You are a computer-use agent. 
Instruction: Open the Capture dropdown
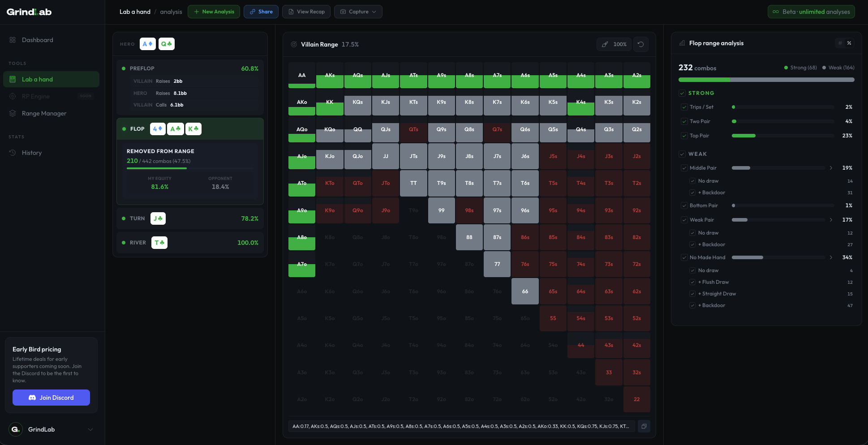click(x=358, y=12)
